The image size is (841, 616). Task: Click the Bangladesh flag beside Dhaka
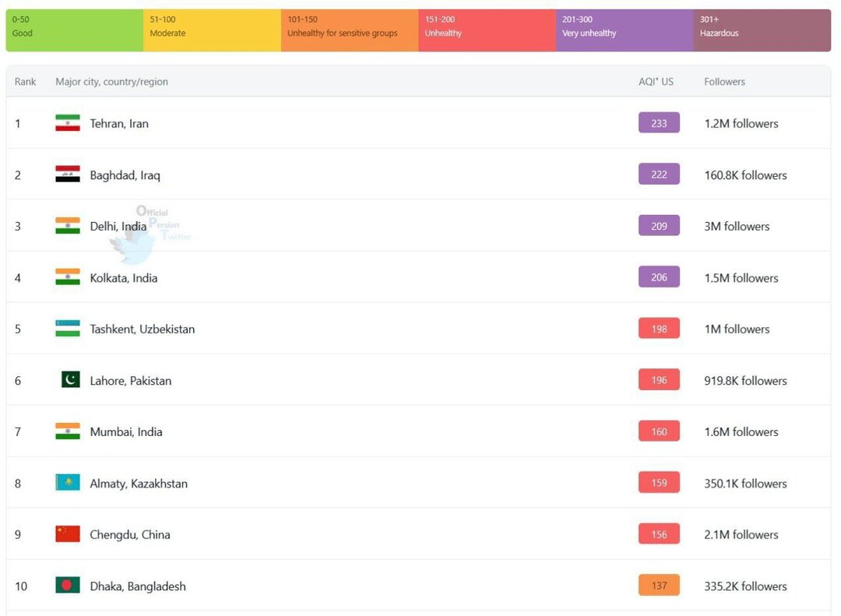tap(68, 586)
